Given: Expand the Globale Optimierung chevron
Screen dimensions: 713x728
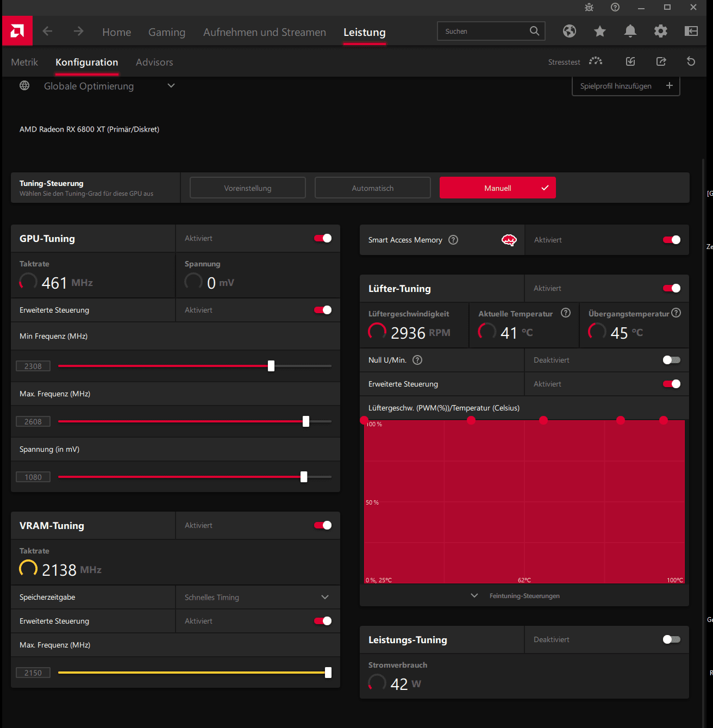Looking at the screenshot, I should click(171, 85).
